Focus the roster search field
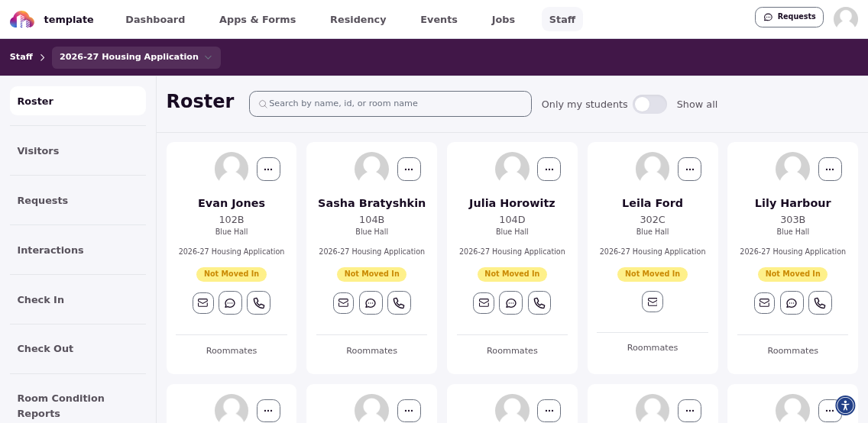Screen dimensions: 868x423 [390, 104]
